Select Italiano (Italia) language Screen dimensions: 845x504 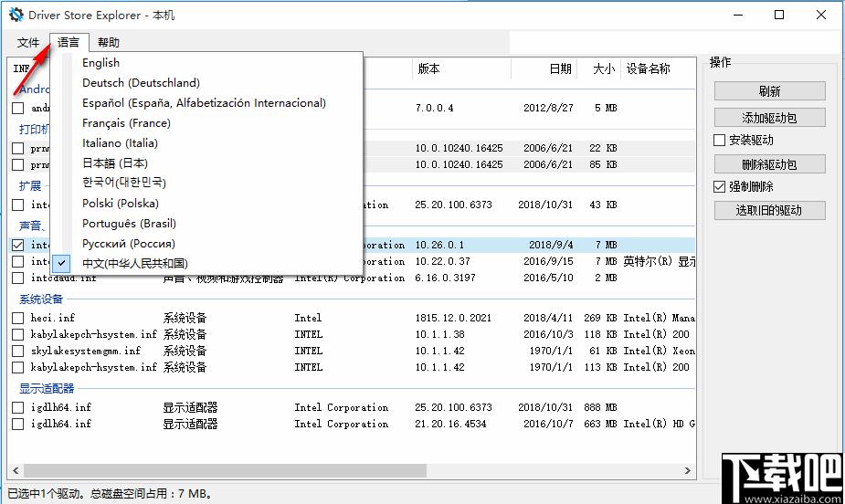click(120, 142)
